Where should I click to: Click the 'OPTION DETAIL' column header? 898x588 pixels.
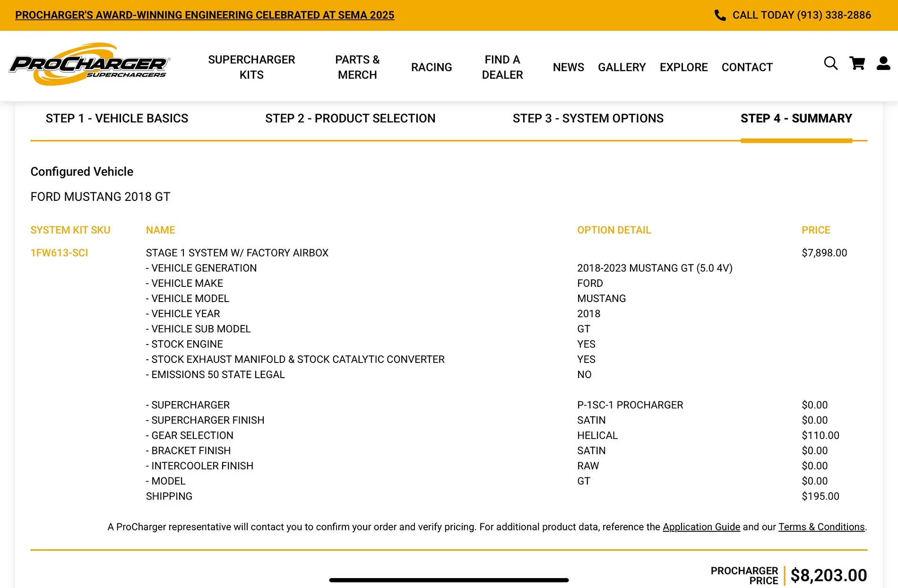pyautogui.click(x=614, y=230)
